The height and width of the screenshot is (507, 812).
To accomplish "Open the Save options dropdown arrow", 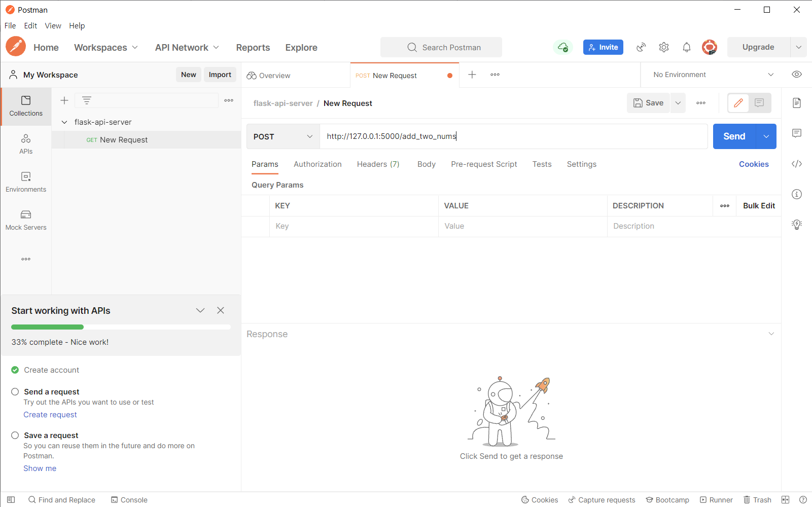I will 678,103.
